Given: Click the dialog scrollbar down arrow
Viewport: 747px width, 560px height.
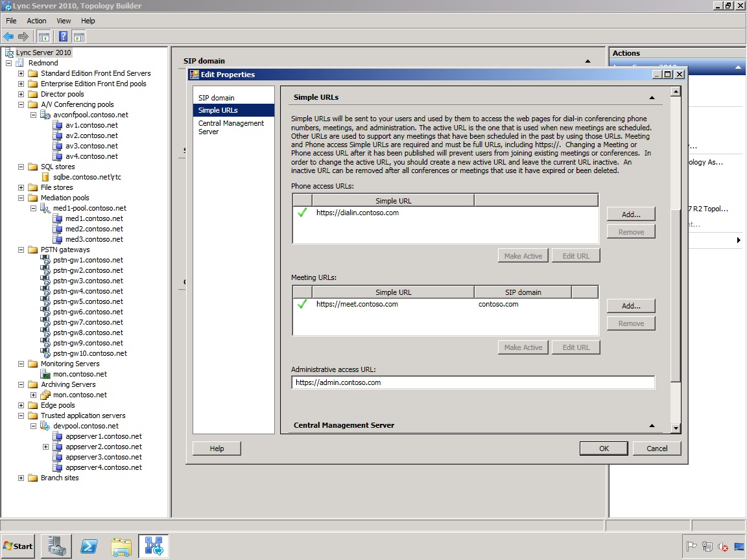Looking at the screenshot, I should 675,428.
